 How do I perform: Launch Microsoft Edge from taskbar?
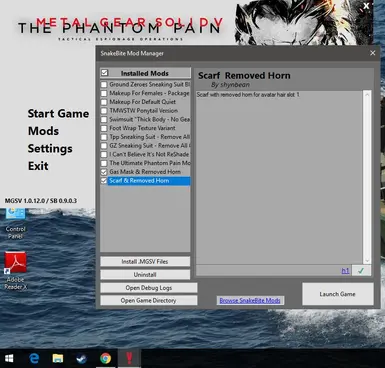pyautogui.click(x=34, y=358)
